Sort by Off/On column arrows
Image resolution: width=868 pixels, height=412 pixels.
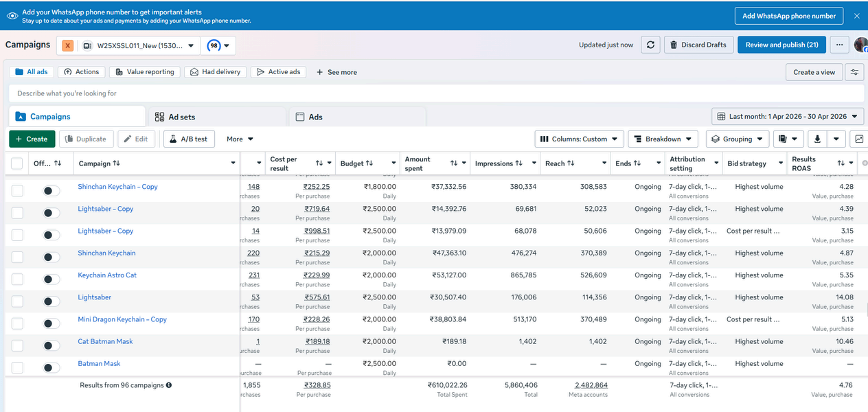58,163
